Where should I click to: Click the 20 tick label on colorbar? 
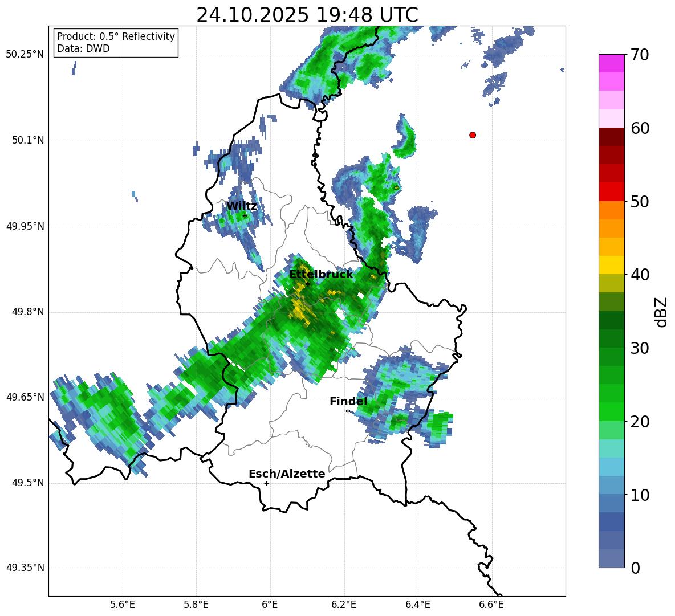click(x=640, y=422)
